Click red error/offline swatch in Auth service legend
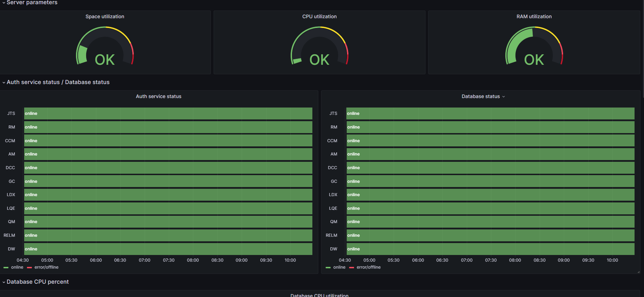 29,268
